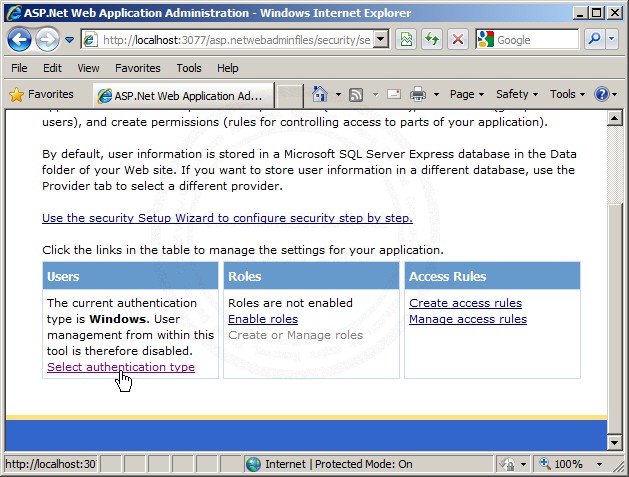Expand the address bar history dropdown
The width and height of the screenshot is (629, 477).
[x=381, y=40]
